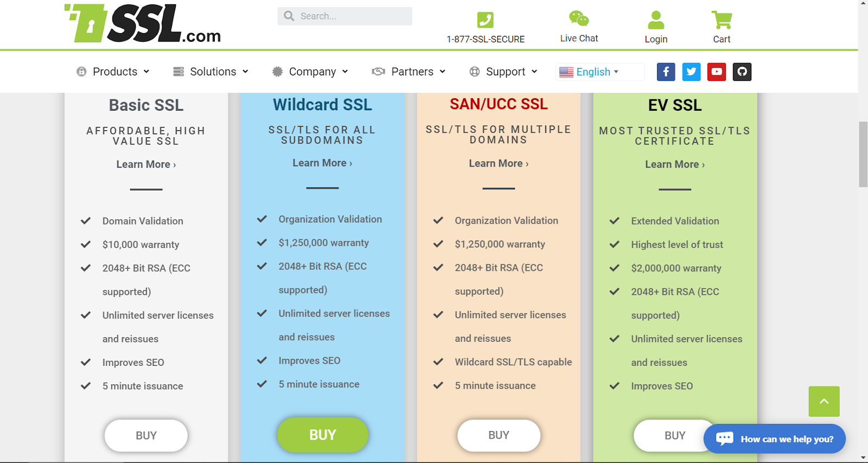Open the Twitter page icon

691,72
